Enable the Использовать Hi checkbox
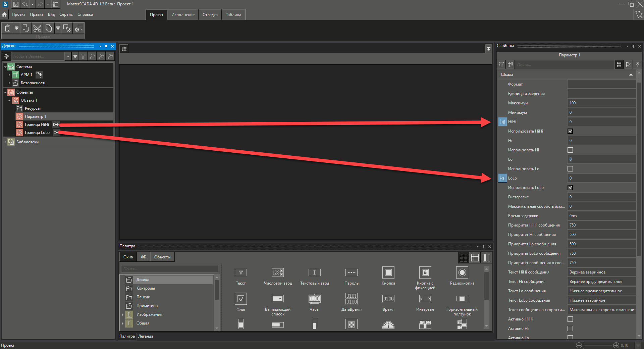The width and height of the screenshot is (644, 349). click(x=570, y=150)
